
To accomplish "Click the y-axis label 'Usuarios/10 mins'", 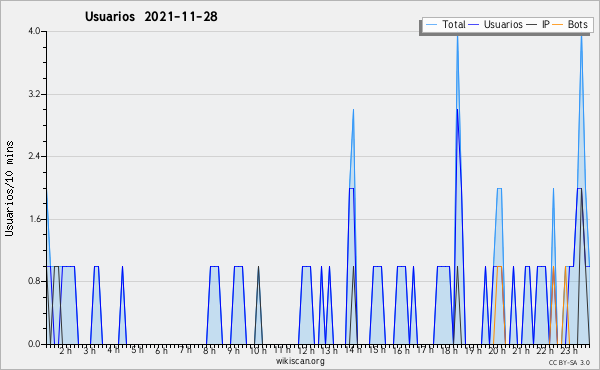I will click(10, 188).
